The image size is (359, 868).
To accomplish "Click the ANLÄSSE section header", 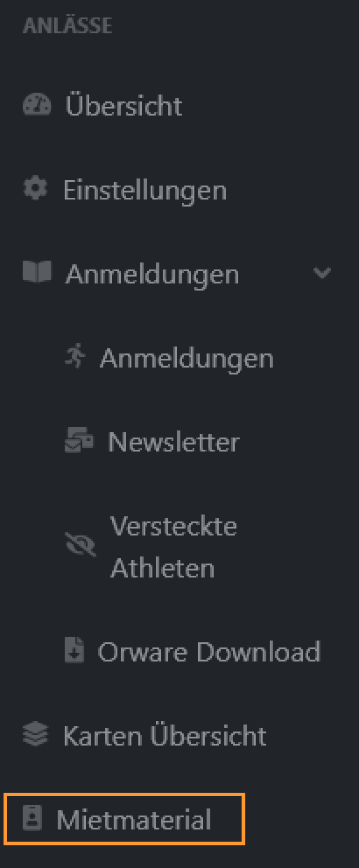I will [x=67, y=26].
